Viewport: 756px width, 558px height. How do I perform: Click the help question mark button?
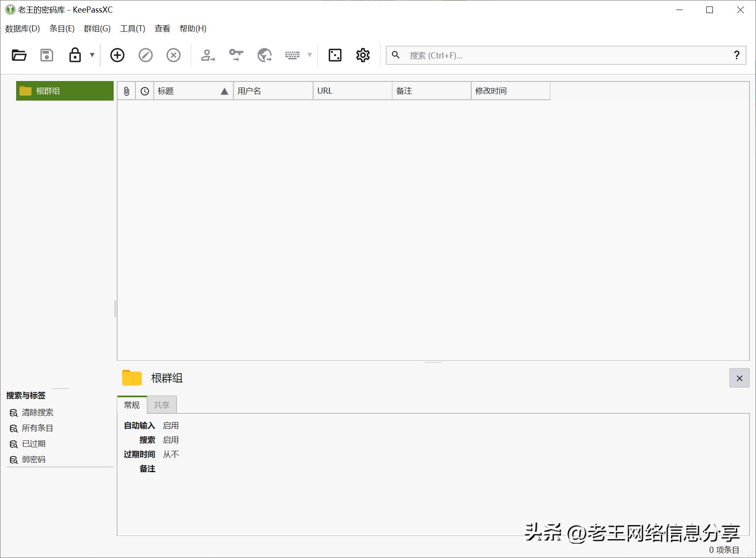[x=736, y=55]
